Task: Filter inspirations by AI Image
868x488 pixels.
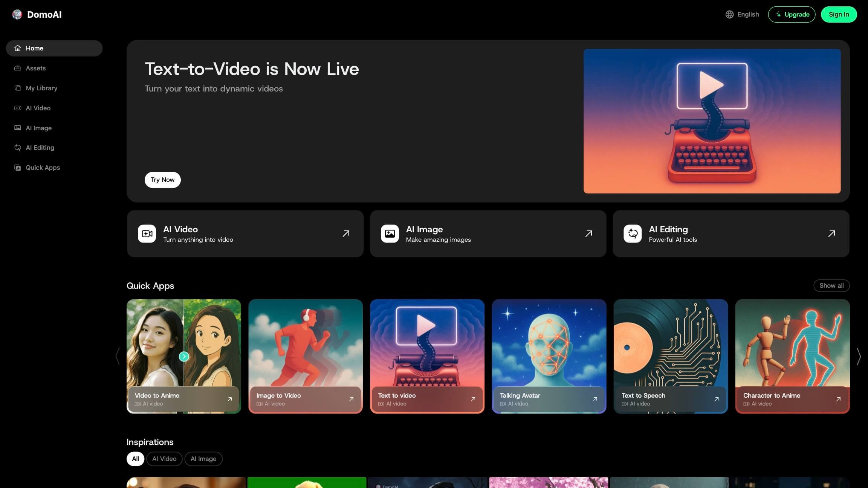Action: [x=203, y=459]
